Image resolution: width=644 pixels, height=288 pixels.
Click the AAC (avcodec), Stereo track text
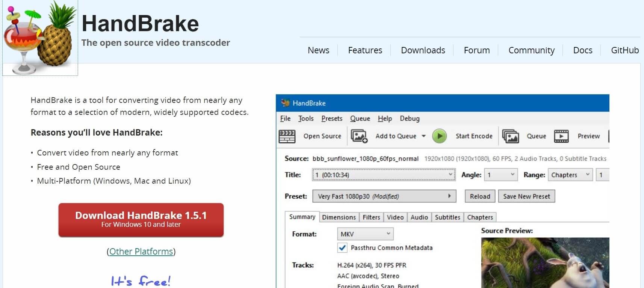tap(368, 276)
